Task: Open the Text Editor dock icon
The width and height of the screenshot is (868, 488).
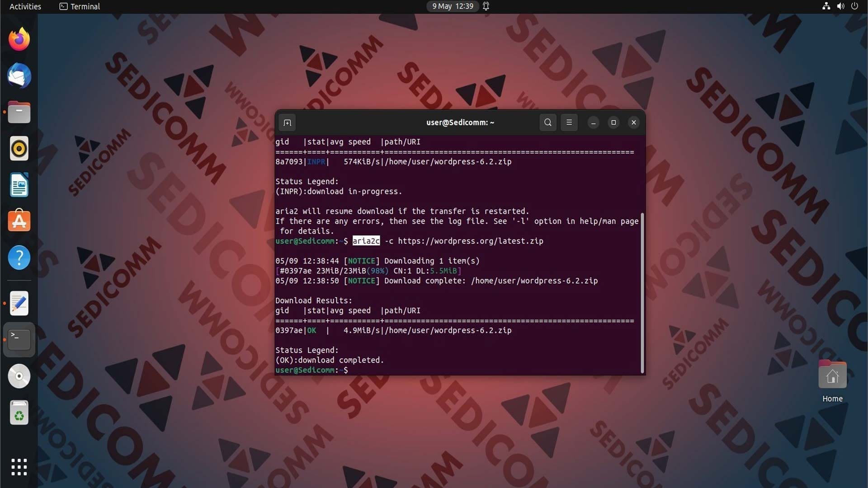Action: coord(19,303)
